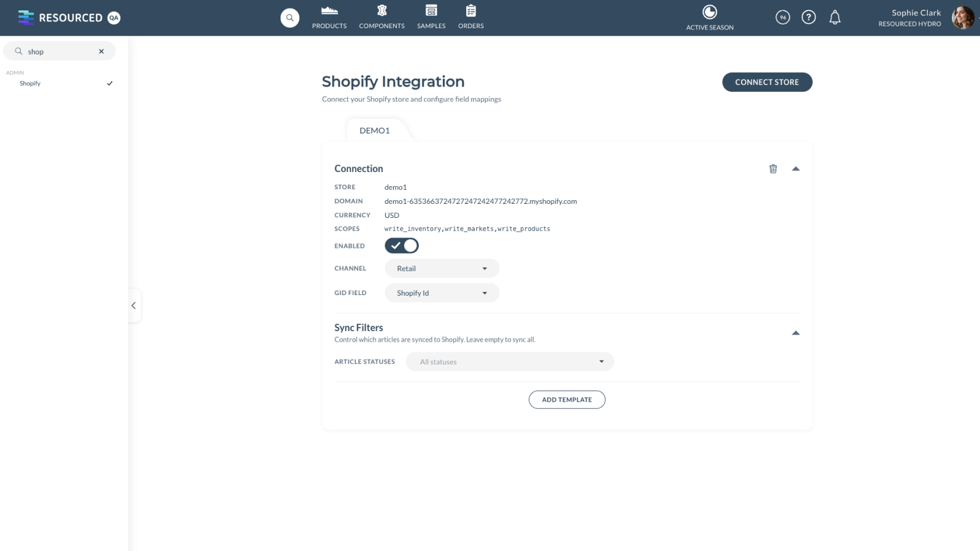Open Sophie Clark's profile avatar
The height and width of the screenshot is (551, 980).
pyautogui.click(x=963, y=18)
